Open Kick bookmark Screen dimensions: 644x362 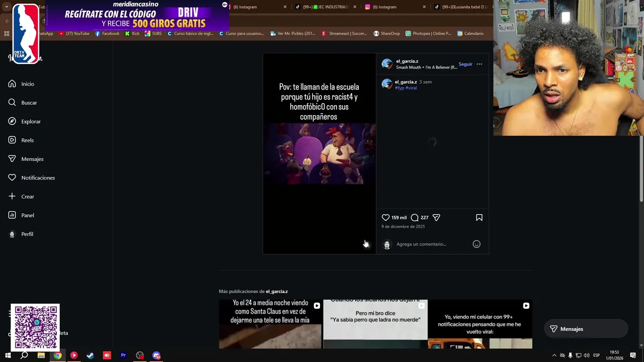(132, 34)
